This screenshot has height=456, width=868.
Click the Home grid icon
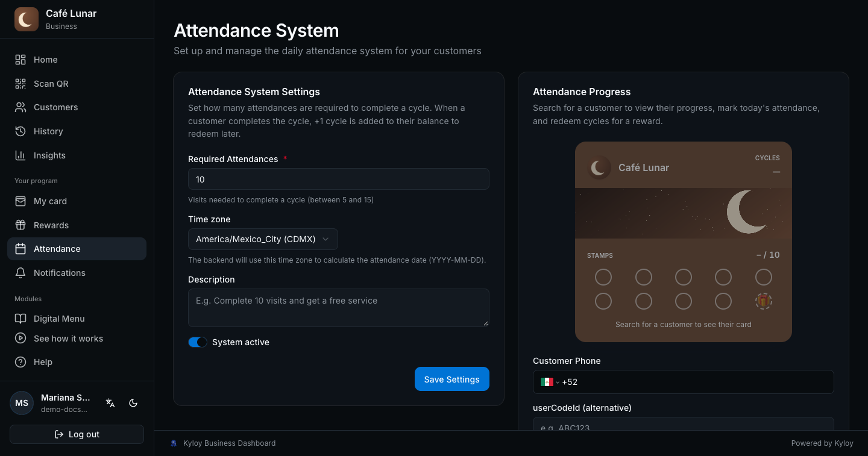pos(20,60)
